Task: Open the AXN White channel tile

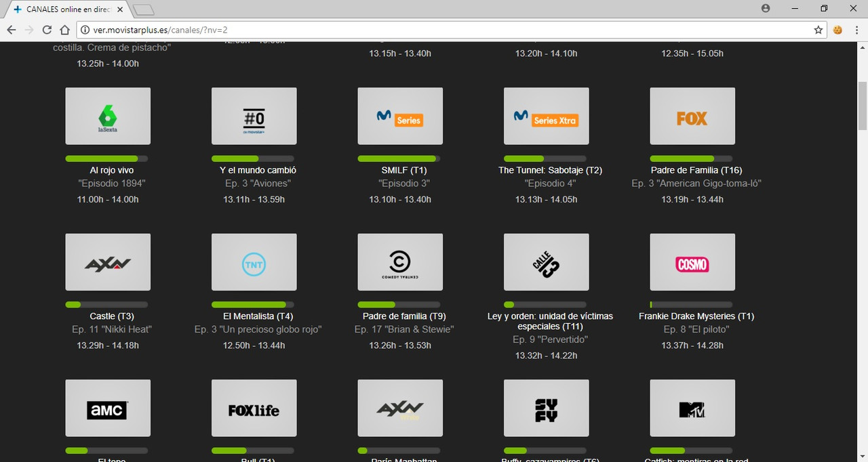Action: click(400, 408)
